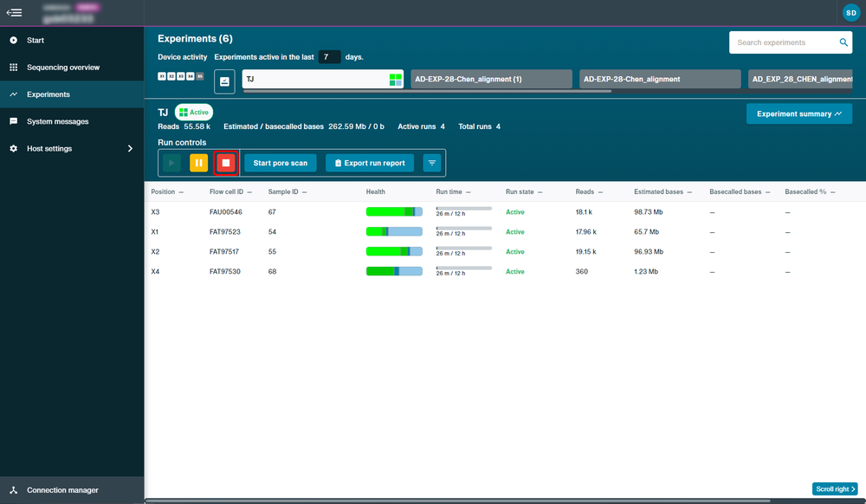Expand the Host settings submenu chevron
The image size is (866, 504).
(x=130, y=148)
